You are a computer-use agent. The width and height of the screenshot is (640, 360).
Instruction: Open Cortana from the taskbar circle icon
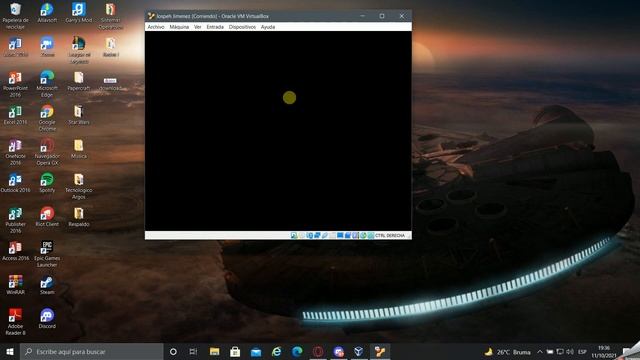click(173, 351)
